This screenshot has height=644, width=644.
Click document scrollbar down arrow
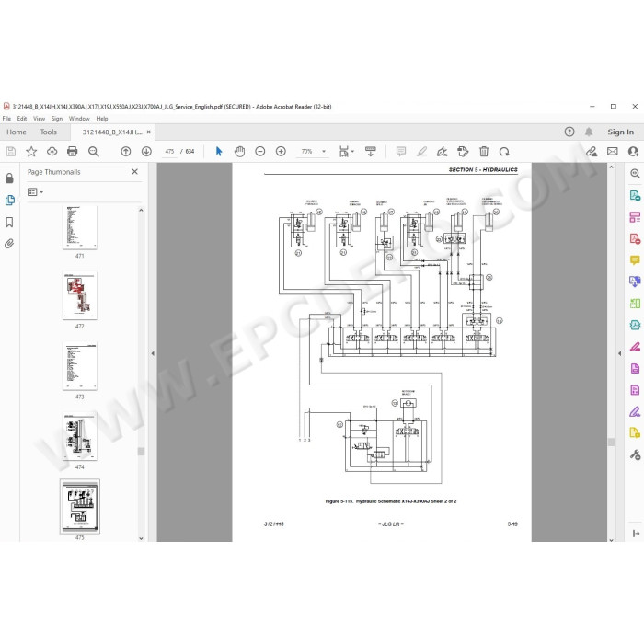[x=611, y=540]
